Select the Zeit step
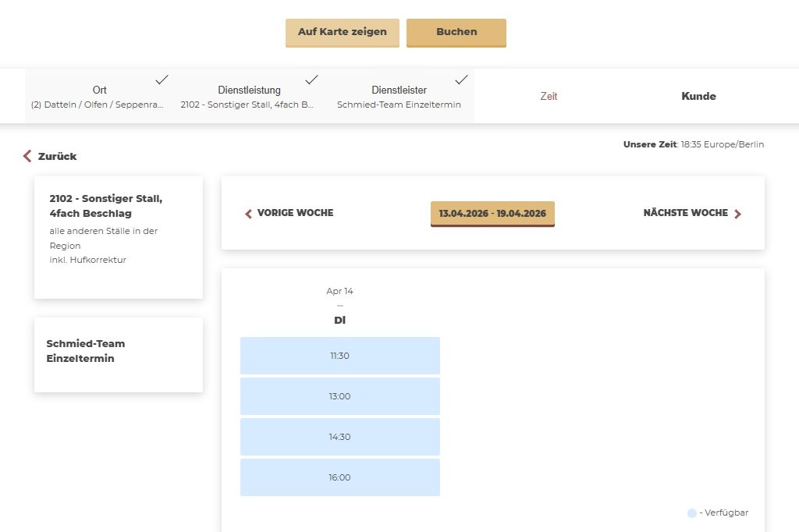 click(549, 97)
